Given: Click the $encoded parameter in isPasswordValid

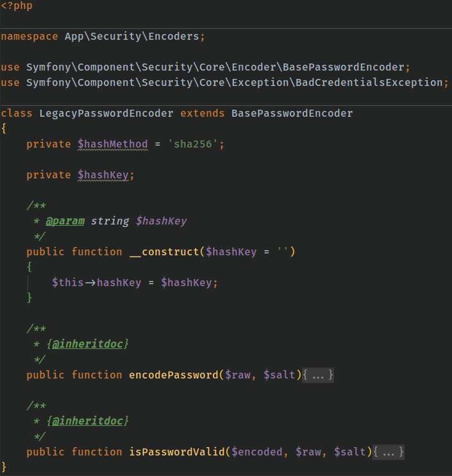Looking at the screenshot, I should 256,452.
